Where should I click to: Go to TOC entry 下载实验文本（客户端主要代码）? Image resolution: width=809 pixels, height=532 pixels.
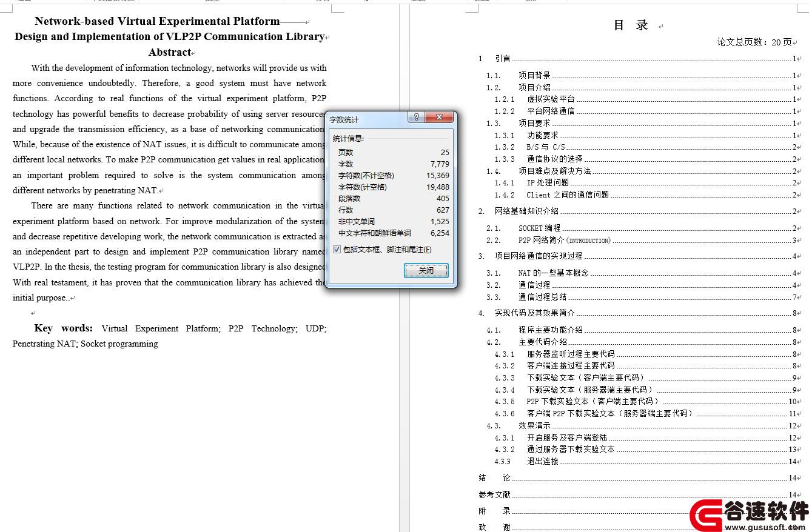click(x=645, y=377)
